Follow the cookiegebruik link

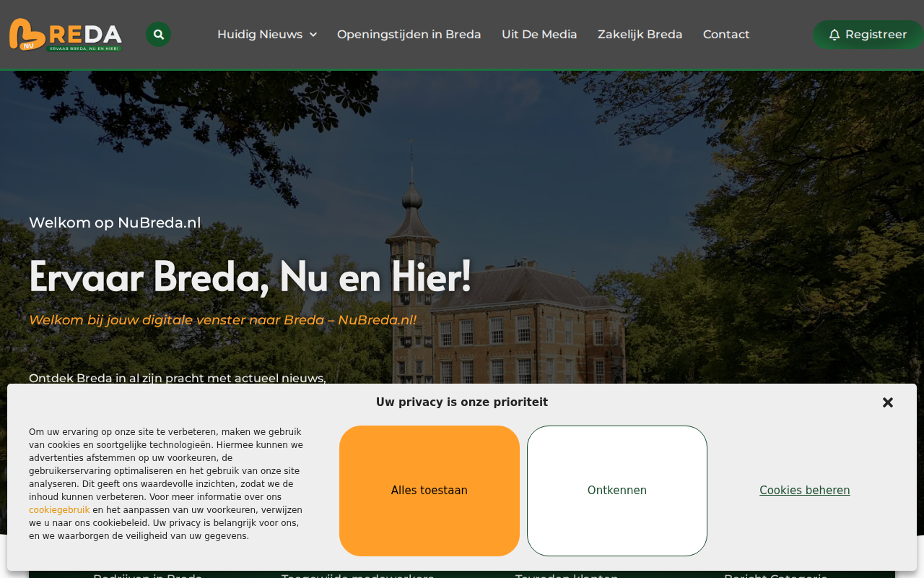[x=59, y=510]
